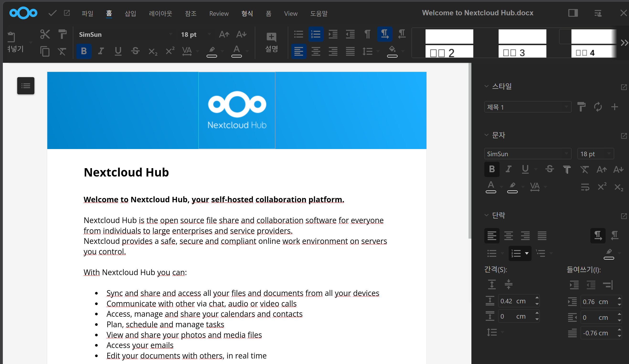Screen dimensions: 629x364
Task: Toggle Italic in the top toolbar
Action: click(x=101, y=51)
